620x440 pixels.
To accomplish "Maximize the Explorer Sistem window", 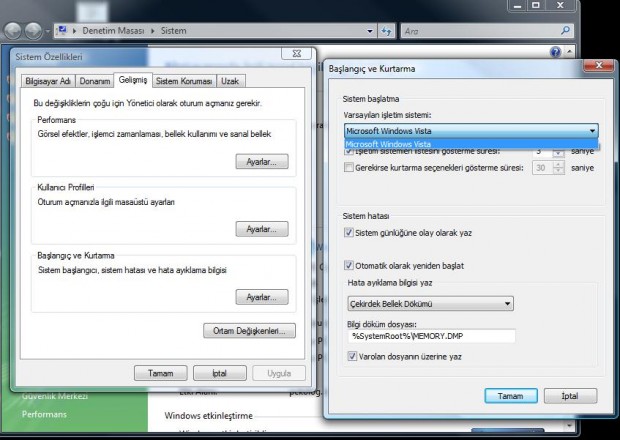I will (x=536, y=6).
